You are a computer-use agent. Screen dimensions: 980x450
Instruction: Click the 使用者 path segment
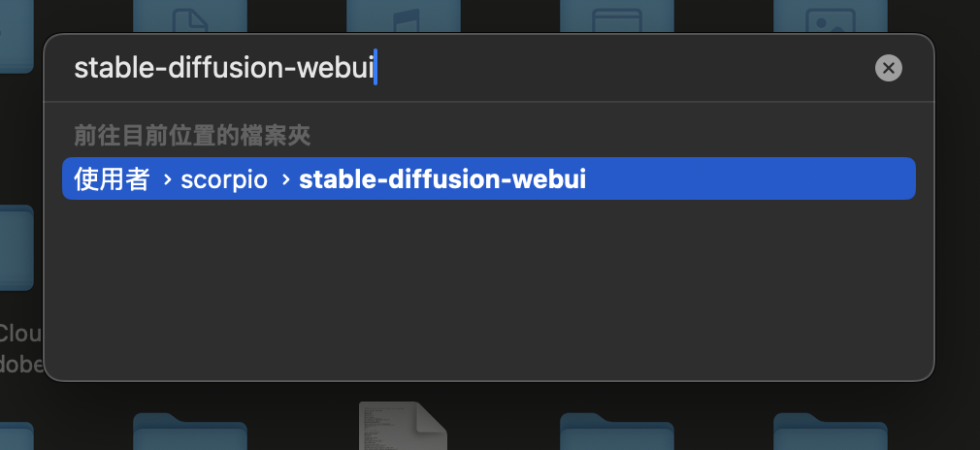[x=112, y=179]
